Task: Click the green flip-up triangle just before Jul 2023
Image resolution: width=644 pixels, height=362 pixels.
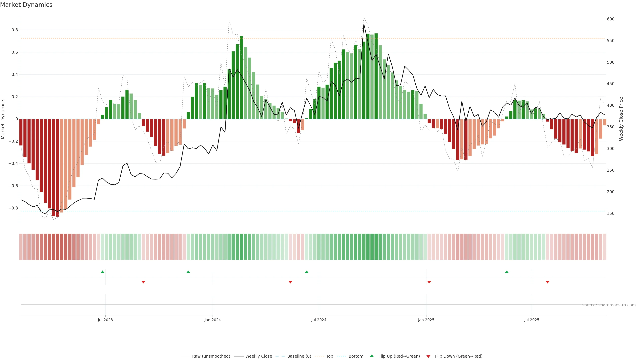Action: 102,272
